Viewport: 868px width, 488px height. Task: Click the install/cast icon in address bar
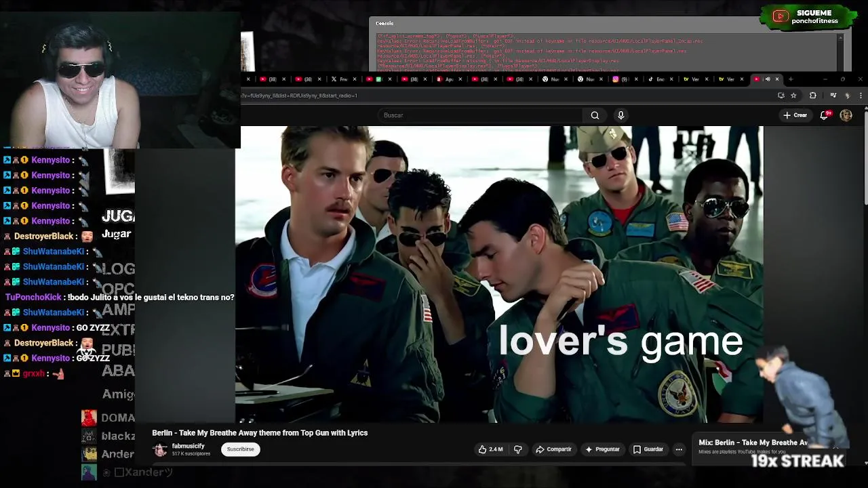(x=781, y=96)
